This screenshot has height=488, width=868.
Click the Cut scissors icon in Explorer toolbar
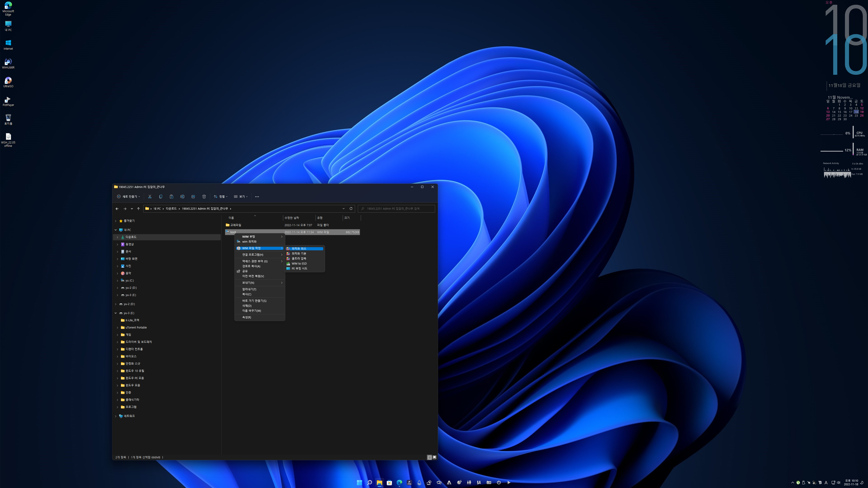150,196
